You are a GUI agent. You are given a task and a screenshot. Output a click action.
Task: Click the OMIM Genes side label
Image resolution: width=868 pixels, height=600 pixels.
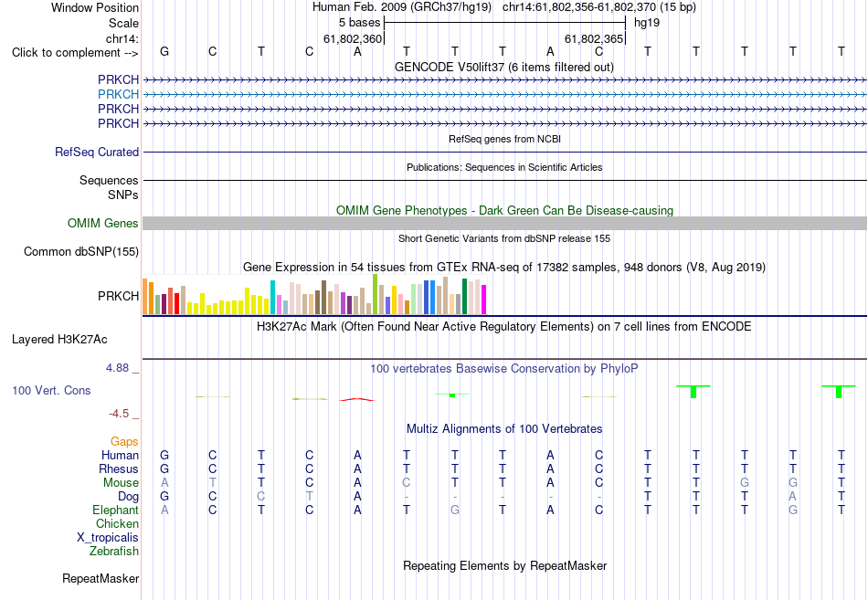click(103, 223)
